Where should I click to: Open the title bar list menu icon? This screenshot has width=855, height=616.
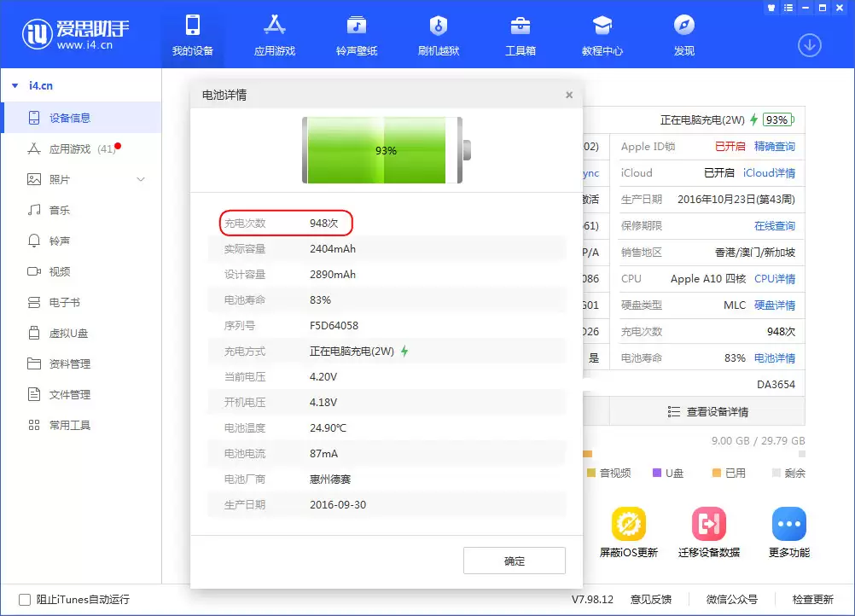tap(788, 8)
